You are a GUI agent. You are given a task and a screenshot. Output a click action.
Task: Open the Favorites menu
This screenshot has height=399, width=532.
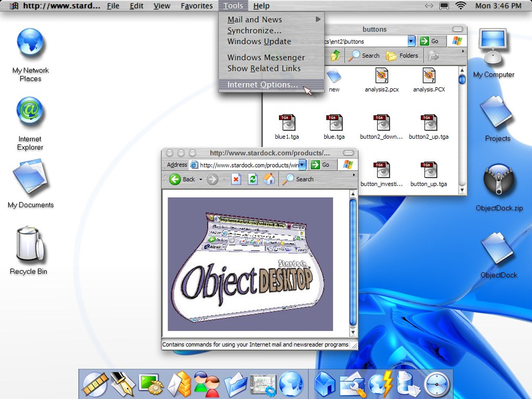[197, 6]
